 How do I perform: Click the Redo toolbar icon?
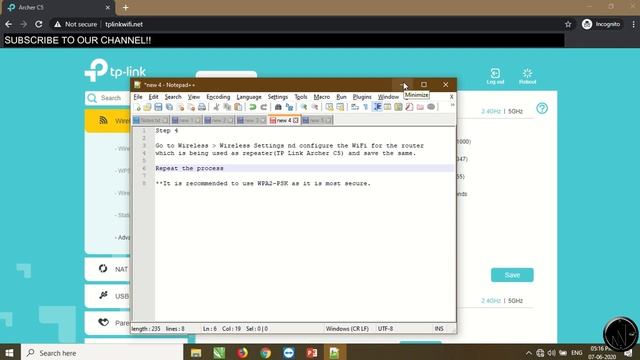(x=264, y=107)
